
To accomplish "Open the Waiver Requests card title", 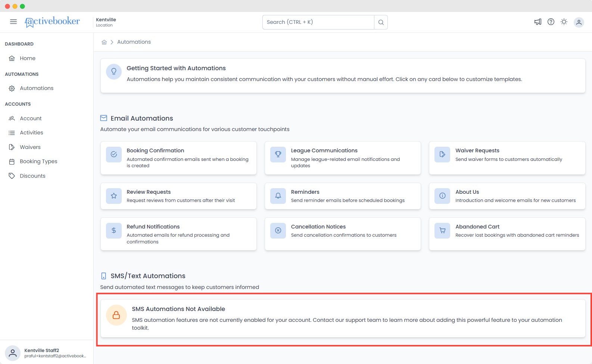I will (x=477, y=150).
